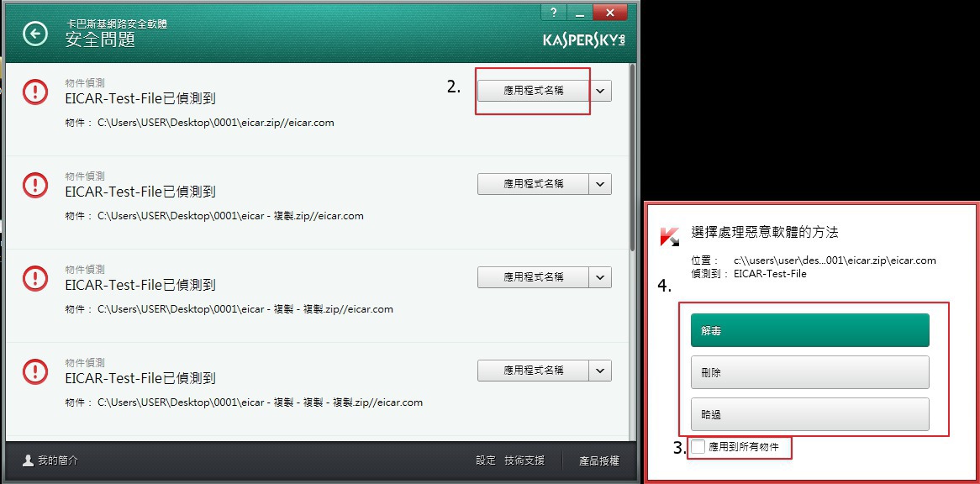The height and width of the screenshot is (484, 980).
Task: Expand dropdown arrow for eicar.zip entry
Action: (x=600, y=91)
